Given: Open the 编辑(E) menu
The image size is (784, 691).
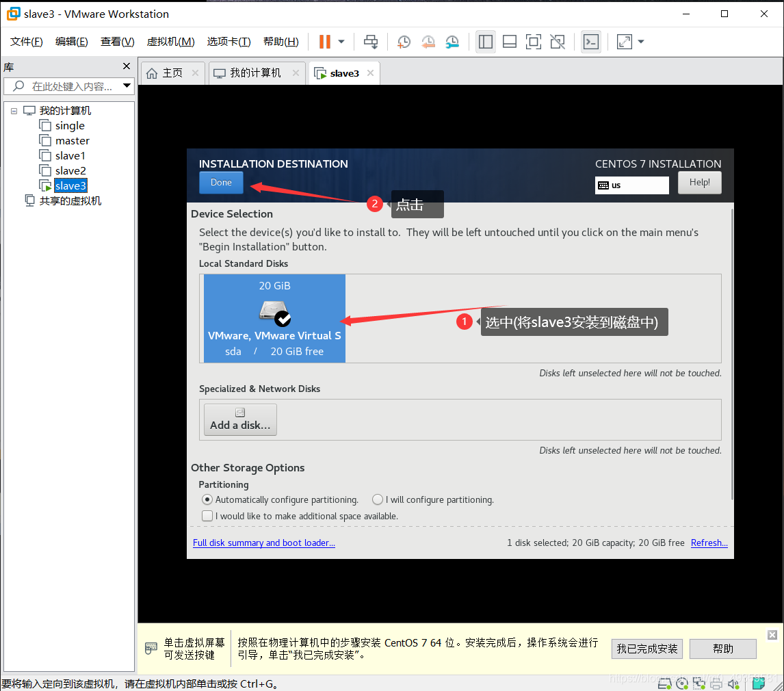Looking at the screenshot, I should click(72, 42).
